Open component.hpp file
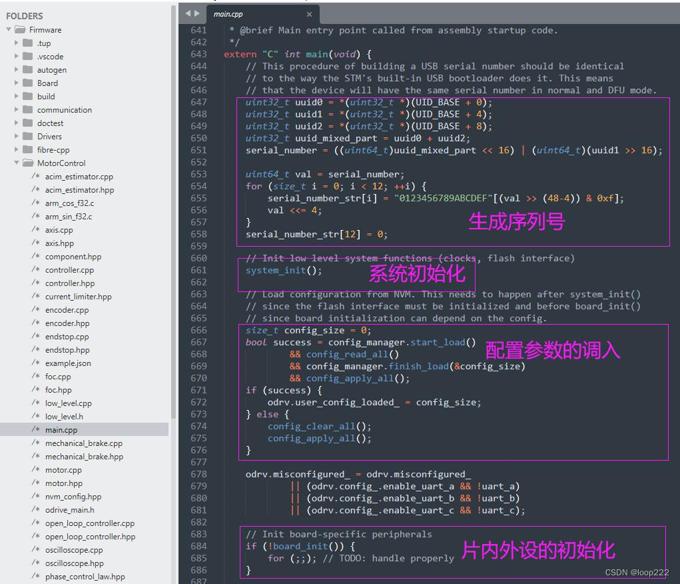Image resolution: width=680 pixels, height=584 pixels. [x=73, y=257]
